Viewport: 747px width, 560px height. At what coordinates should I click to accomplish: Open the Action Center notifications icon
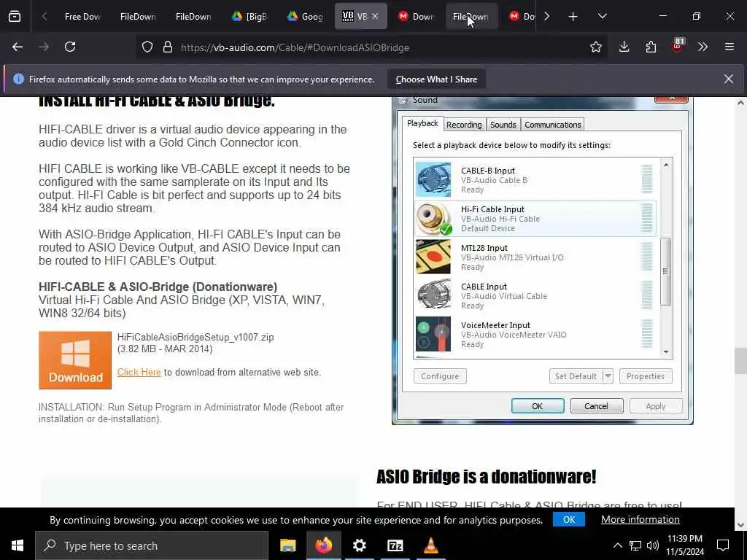723,545
